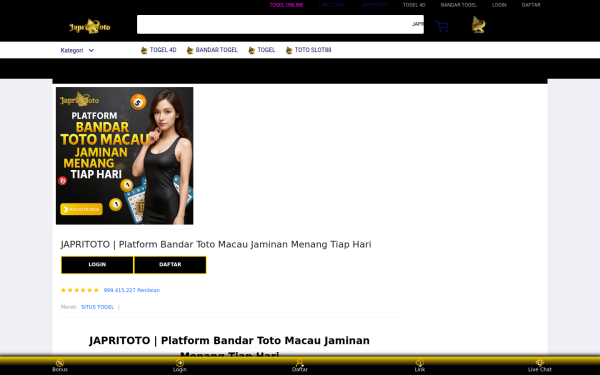The height and width of the screenshot is (375, 600).
Task: Click into the search input field
Action: point(280,24)
